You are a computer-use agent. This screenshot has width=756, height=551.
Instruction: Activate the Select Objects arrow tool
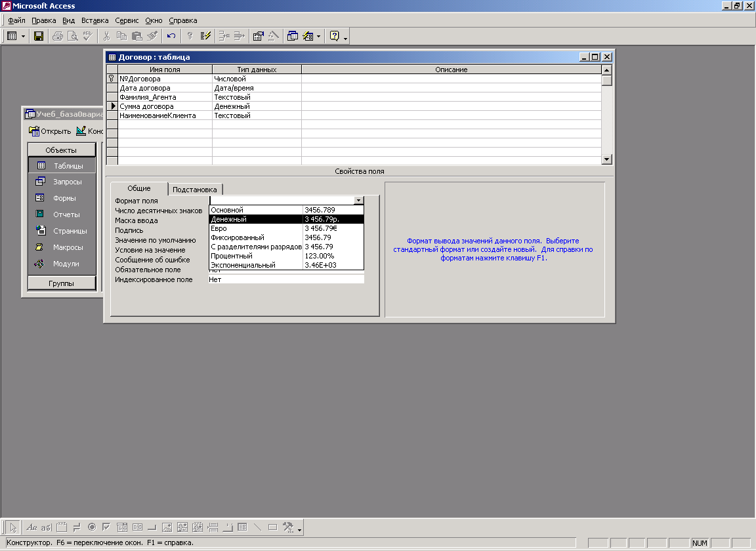click(x=13, y=527)
